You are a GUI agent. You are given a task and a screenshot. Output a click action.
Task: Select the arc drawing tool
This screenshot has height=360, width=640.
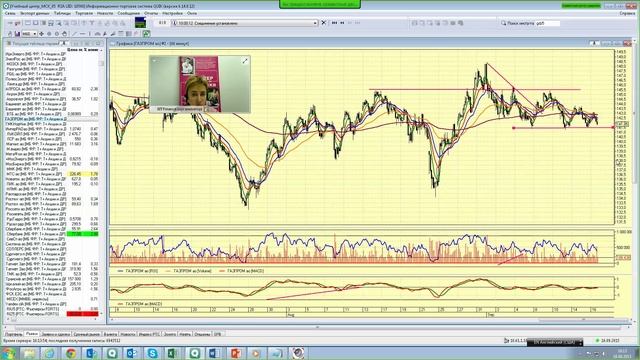98,34
